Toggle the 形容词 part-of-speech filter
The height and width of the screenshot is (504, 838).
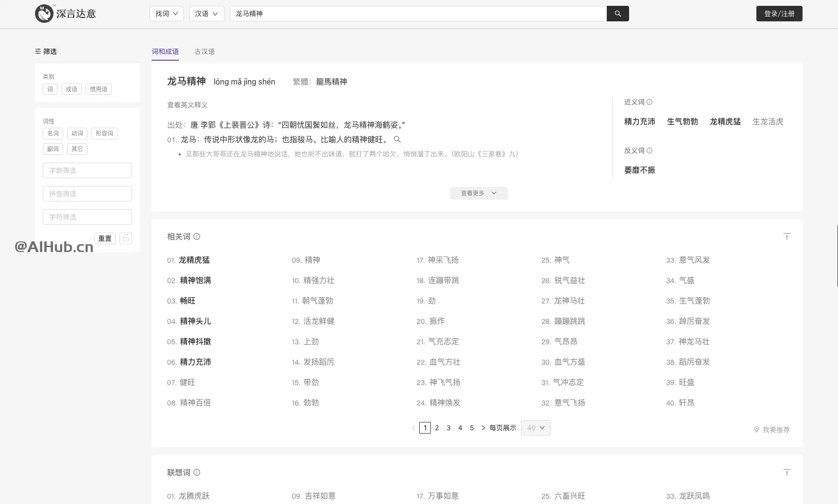click(104, 133)
